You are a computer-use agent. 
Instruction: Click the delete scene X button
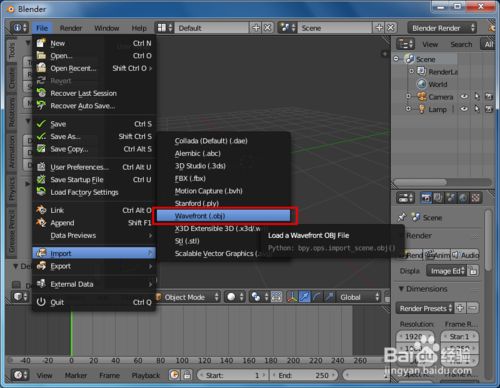(391, 28)
